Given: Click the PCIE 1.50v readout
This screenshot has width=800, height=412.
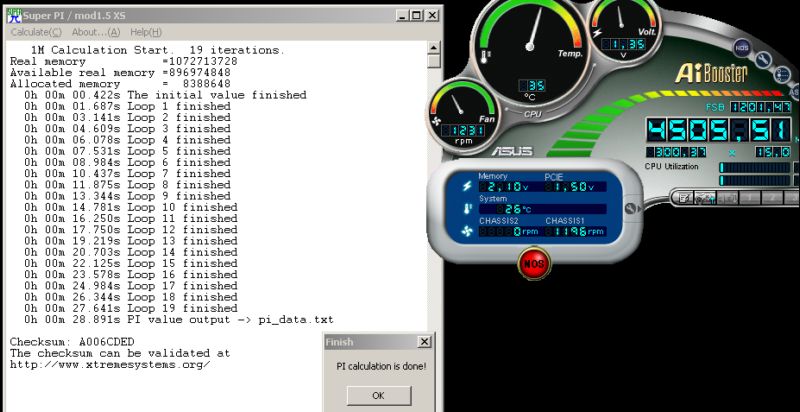Looking at the screenshot, I should pos(576,187).
